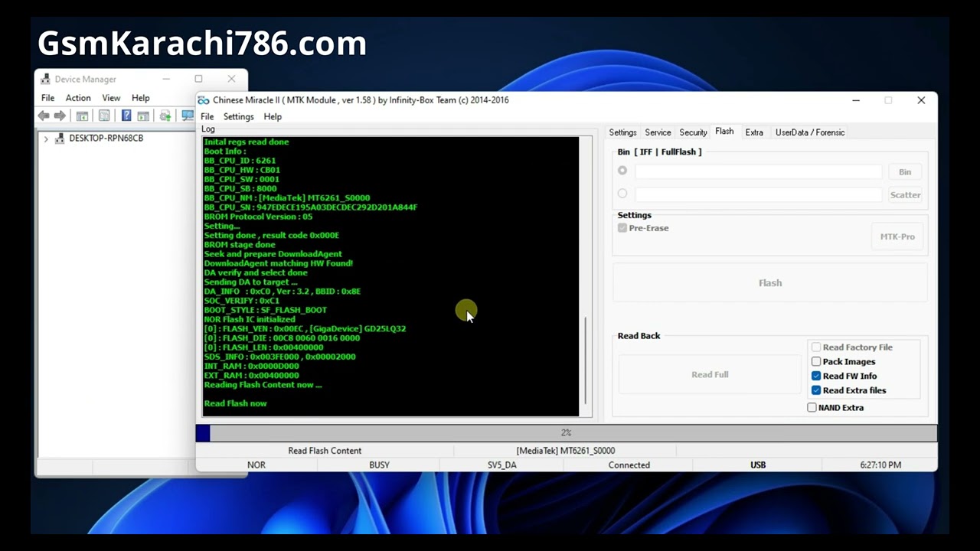Enable NAND Extra checkbox
This screenshot has width=980, height=551.
coord(812,408)
